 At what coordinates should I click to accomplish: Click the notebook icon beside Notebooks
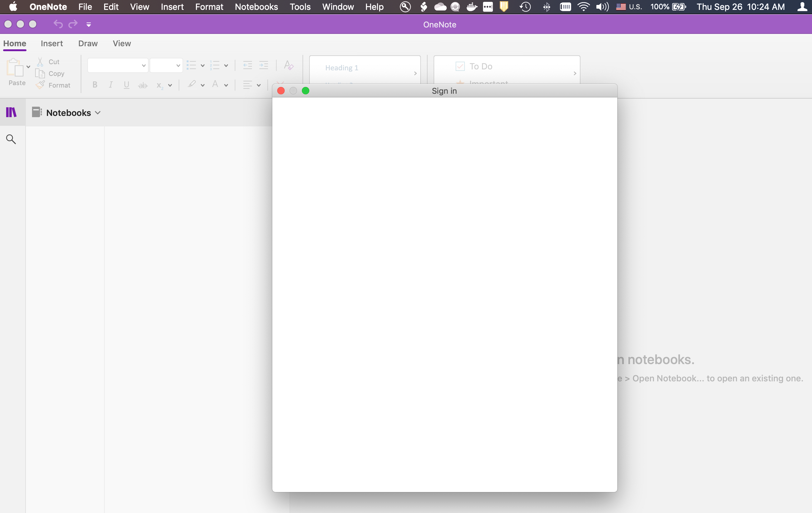[x=36, y=112]
